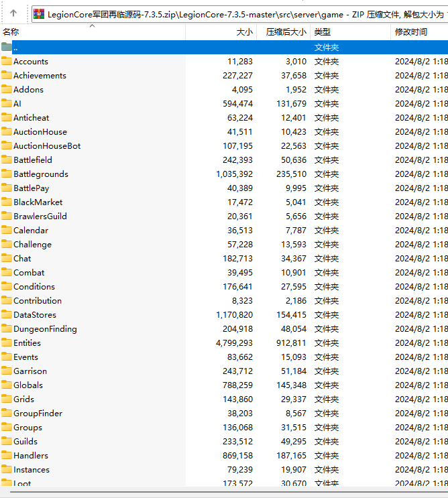Click the WinRAR archive icon in address bar

pos(39,14)
